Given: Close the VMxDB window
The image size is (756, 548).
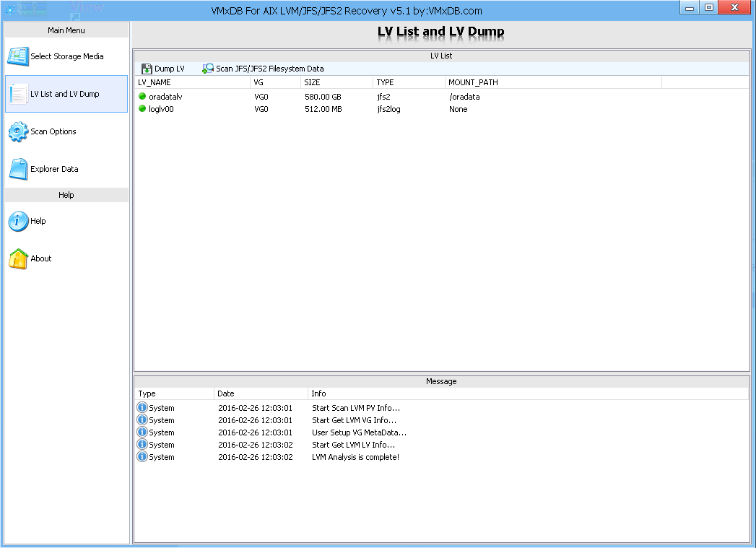Looking at the screenshot, I should pos(734,7).
